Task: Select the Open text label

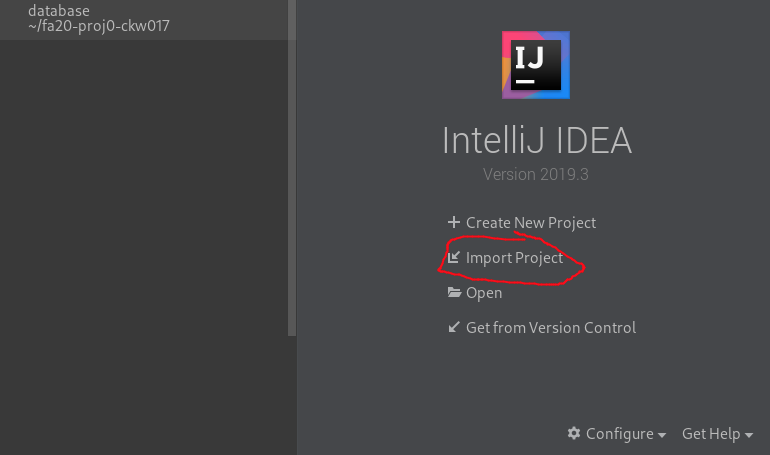Action: coord(484,293)
